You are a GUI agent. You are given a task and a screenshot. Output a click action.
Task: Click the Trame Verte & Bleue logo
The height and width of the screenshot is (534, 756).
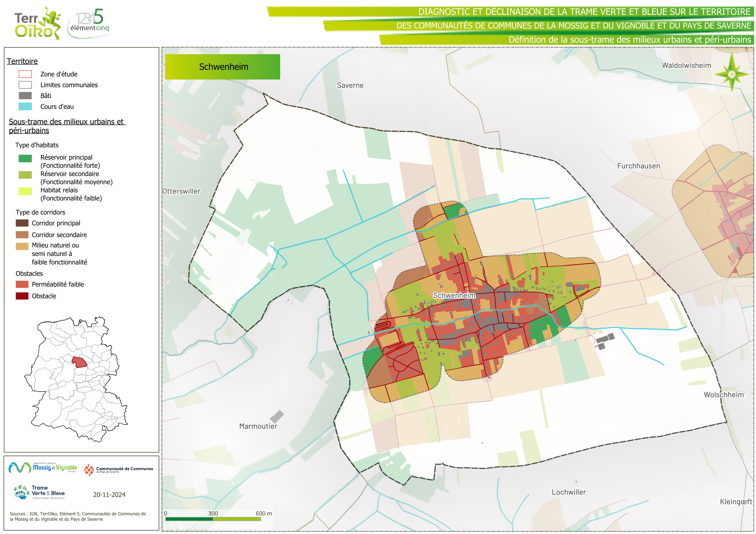tap(39, 492)
